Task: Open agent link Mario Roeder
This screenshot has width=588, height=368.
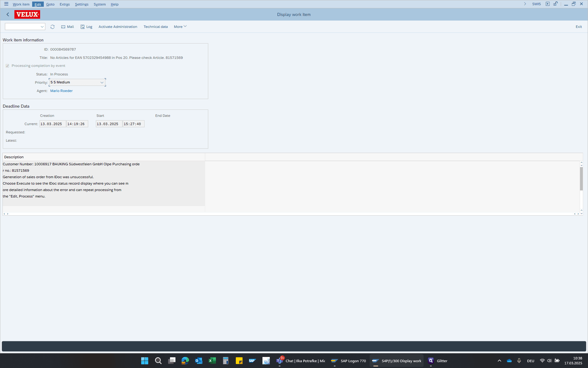Action: click(x=61, y=91)
